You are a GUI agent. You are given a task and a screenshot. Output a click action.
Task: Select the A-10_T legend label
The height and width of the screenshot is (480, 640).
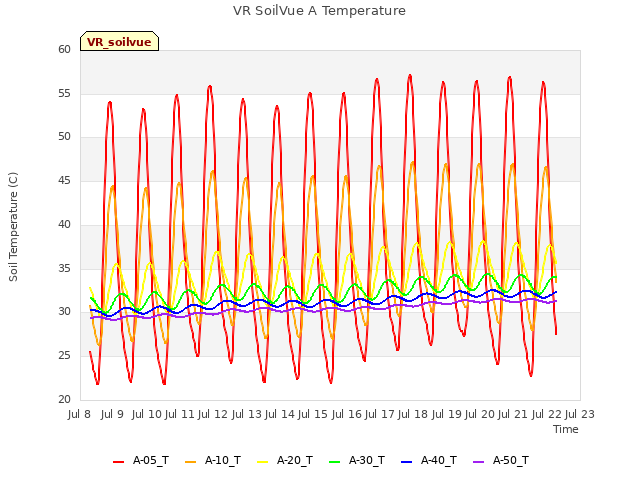click(x=223, y=461)
